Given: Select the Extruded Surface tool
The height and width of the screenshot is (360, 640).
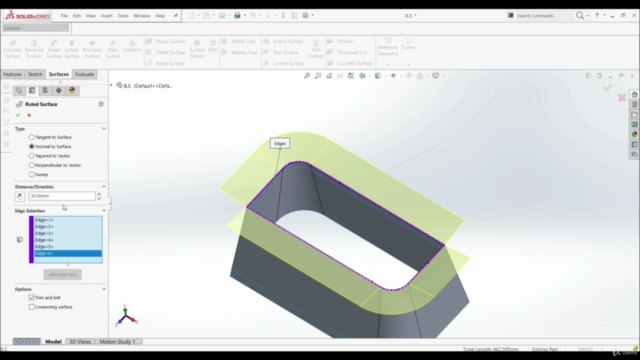Looking at the screenshot, I should tap(12, 49).
